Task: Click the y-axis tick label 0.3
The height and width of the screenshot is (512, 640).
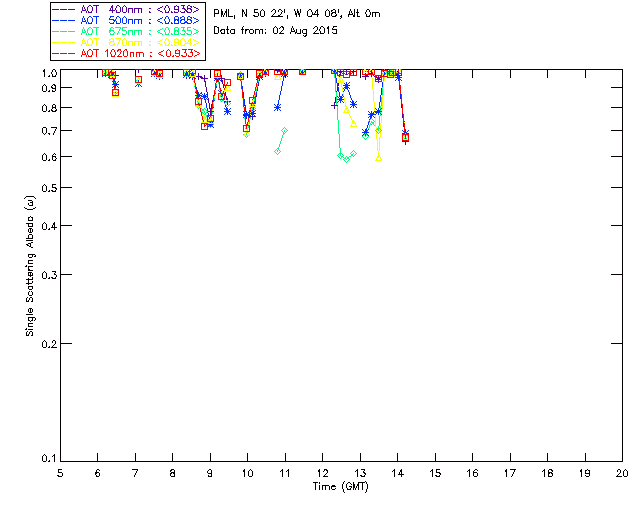Action: (x=49, y=275)
